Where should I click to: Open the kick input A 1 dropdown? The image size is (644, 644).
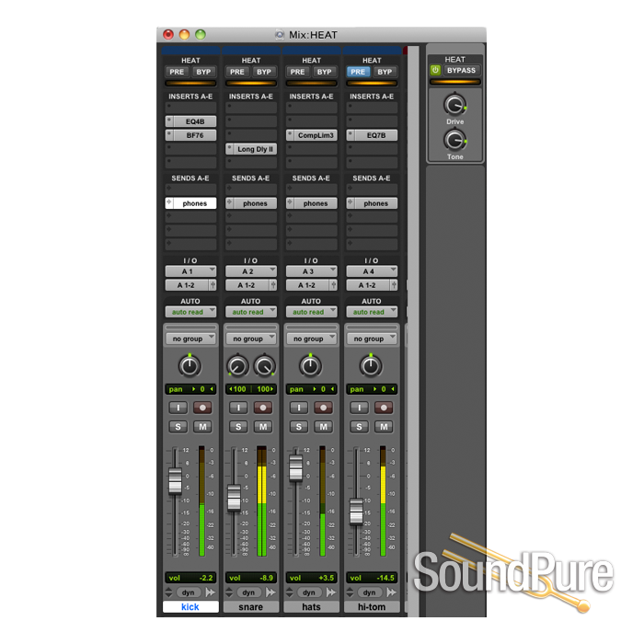tap(190, 271)
